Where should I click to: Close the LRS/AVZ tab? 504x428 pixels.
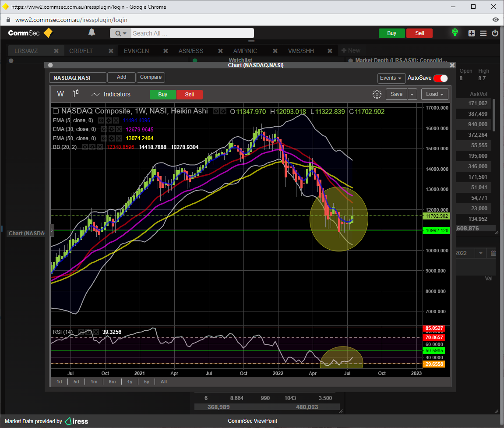click(56, 51)
